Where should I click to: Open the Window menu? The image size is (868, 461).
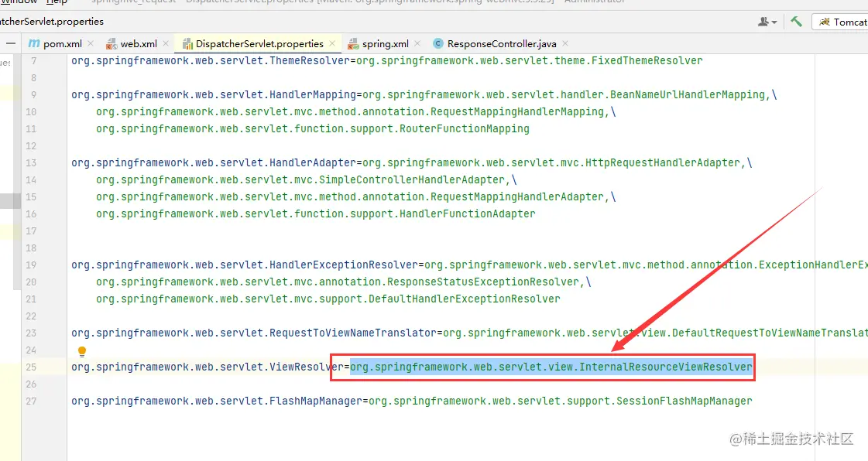[x=19, y=2]
